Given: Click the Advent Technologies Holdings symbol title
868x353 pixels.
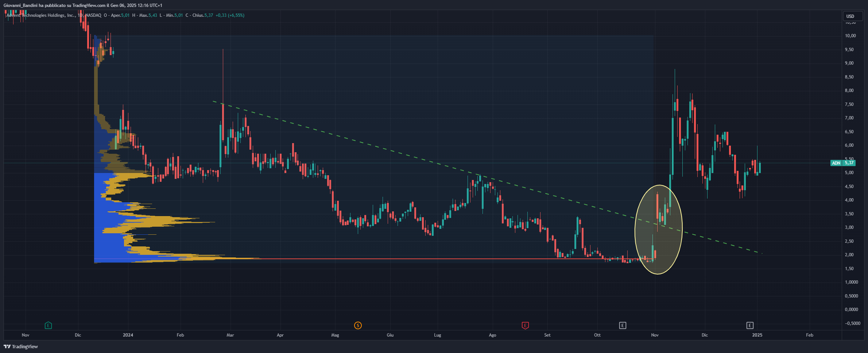Looking at the screenshot, I should pos(41,15).
